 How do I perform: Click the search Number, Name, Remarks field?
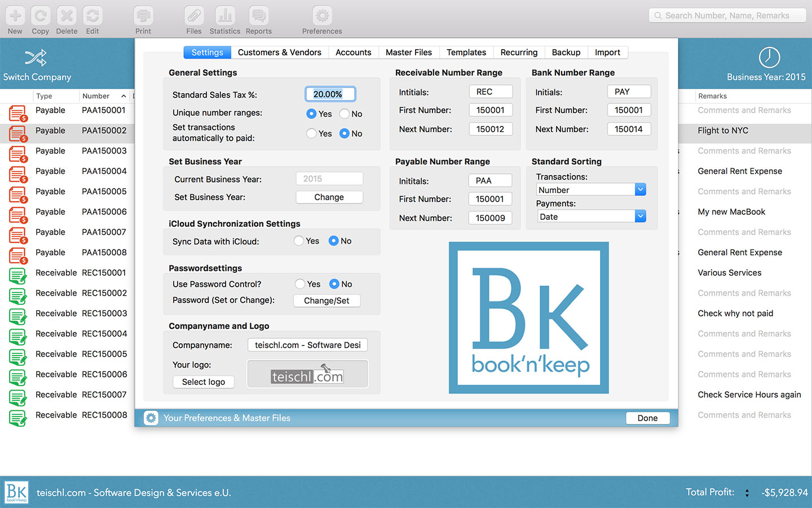tap(727, 15)
